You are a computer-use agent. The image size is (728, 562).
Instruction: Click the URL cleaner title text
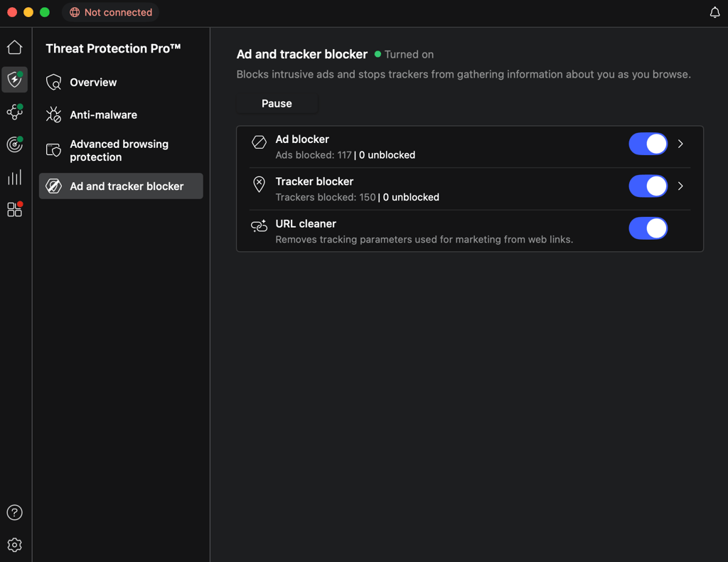click(306, 224)
